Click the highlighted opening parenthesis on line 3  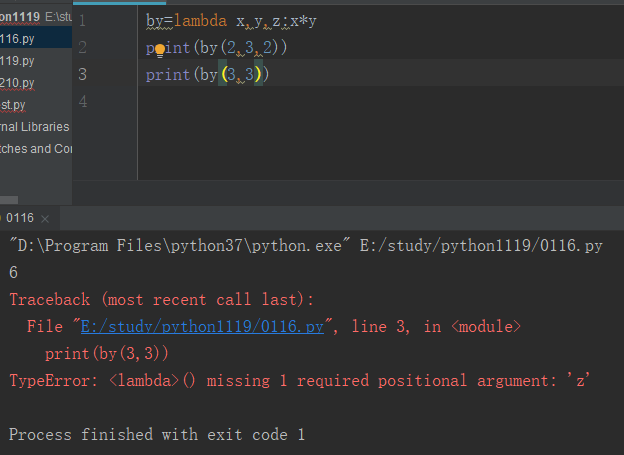(224, 74)
